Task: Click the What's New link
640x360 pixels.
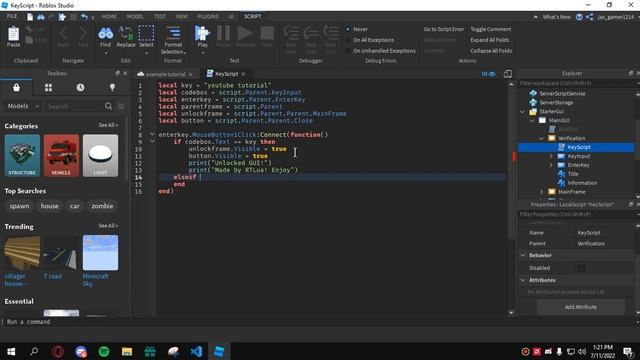Action: pyautogui.click(x=556, y=17)
